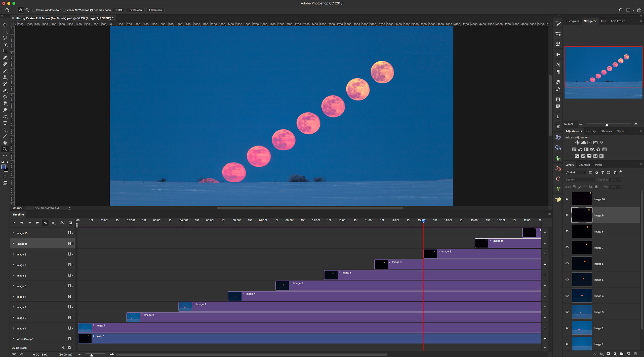Screen dimensions: 644x357
Task: Select the Horizontal Type tool
Action: click(x=5, y=123)
